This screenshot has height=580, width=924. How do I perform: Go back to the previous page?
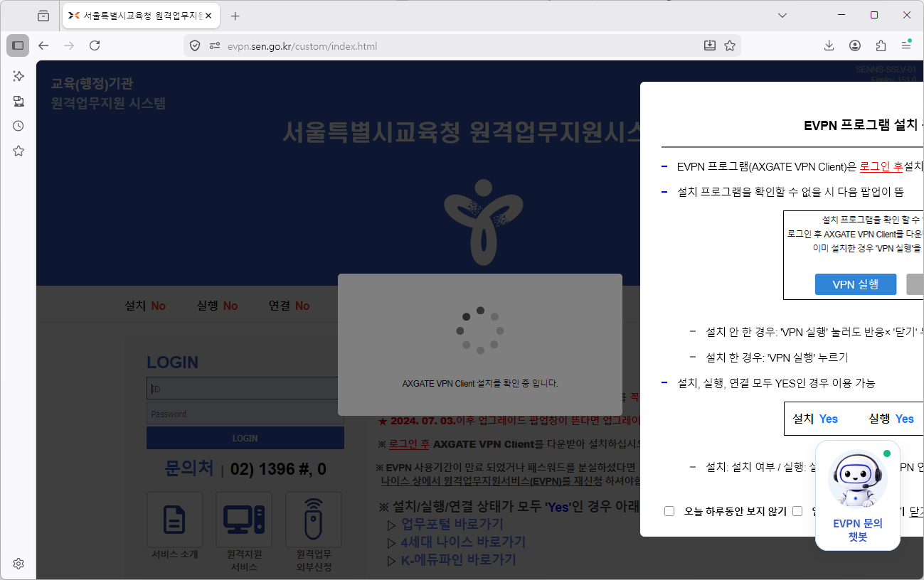point(43,45)
